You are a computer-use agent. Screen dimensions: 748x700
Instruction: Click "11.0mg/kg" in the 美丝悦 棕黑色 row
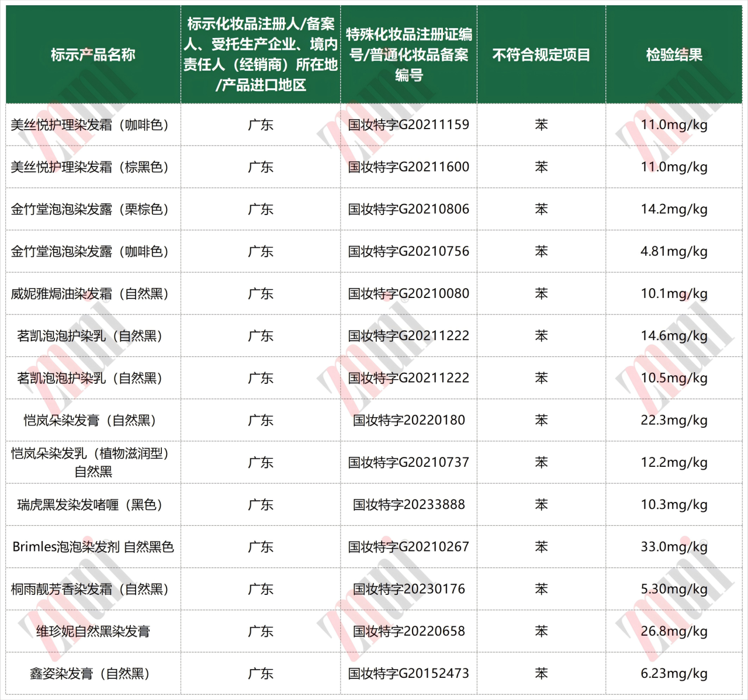[674, 167]
